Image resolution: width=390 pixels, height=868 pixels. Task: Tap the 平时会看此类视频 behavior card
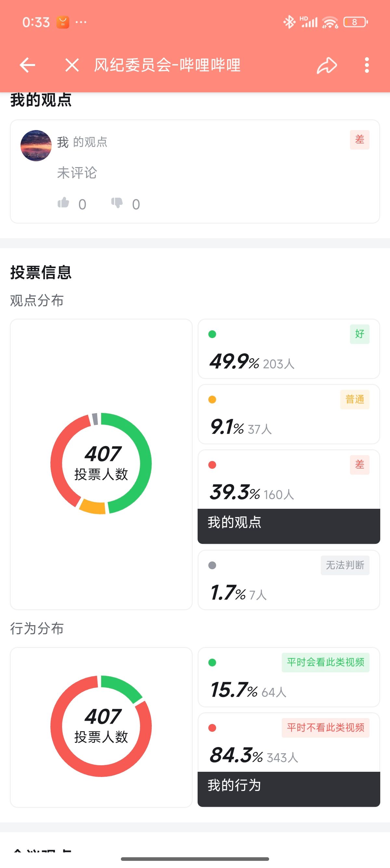289,677
